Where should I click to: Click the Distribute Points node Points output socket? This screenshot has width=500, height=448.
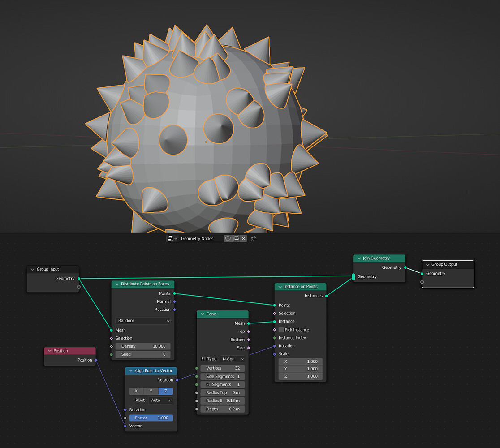click(x=174, y=293)
